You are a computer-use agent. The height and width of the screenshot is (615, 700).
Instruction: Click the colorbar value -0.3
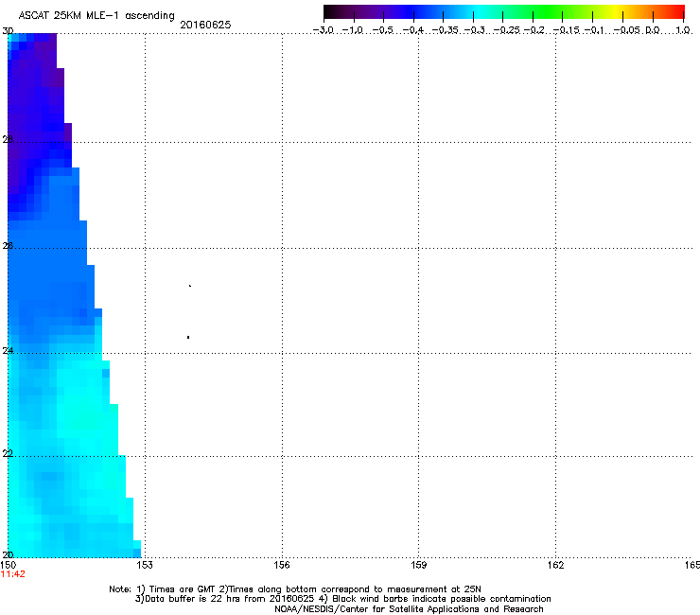(475, 30)
